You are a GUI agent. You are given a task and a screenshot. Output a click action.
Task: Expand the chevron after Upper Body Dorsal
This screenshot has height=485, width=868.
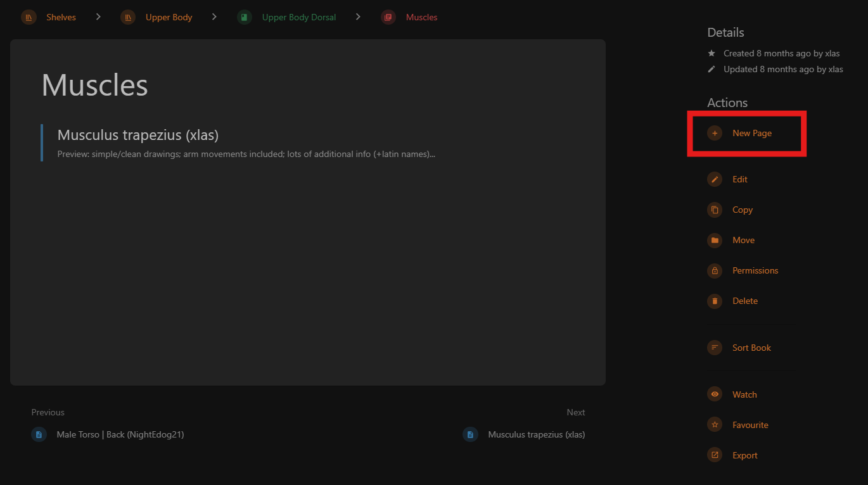(358, 17)
